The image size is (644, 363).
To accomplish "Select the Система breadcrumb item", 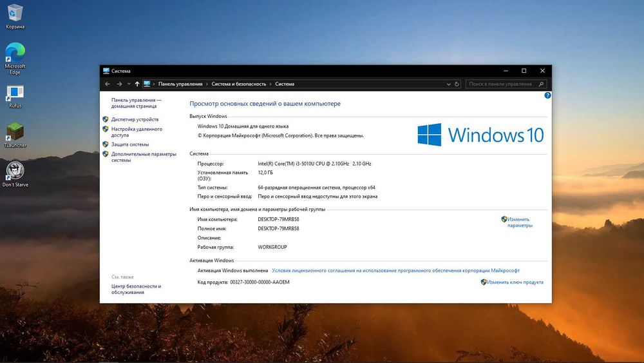I will click(x=285, y=84).
